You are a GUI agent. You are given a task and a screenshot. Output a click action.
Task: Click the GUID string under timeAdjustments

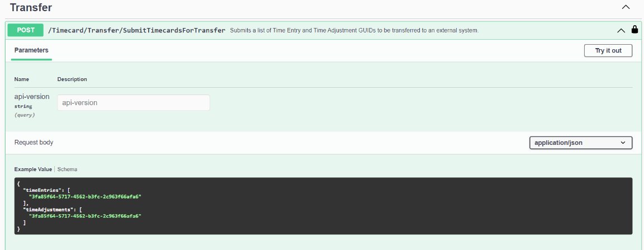click(85, 216)
